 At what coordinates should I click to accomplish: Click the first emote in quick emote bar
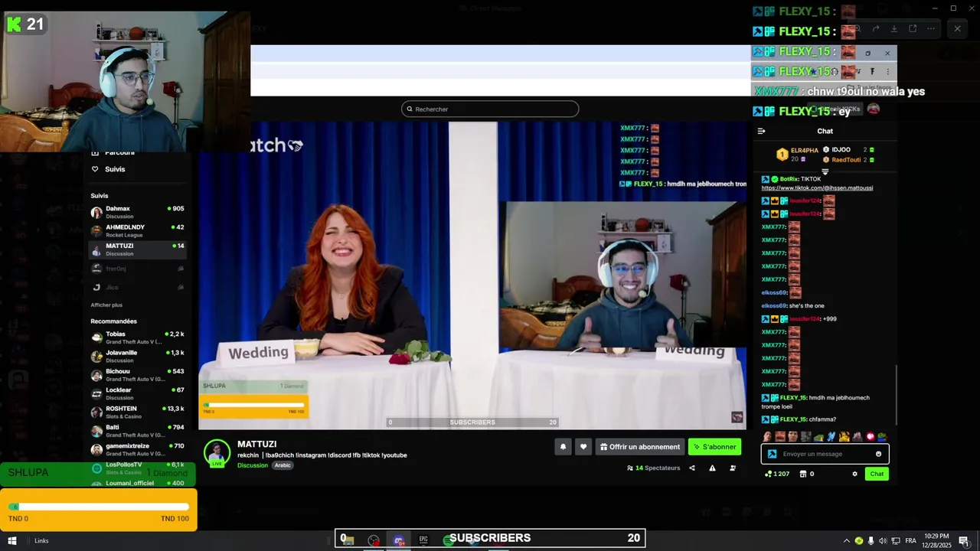click(767, 437)
